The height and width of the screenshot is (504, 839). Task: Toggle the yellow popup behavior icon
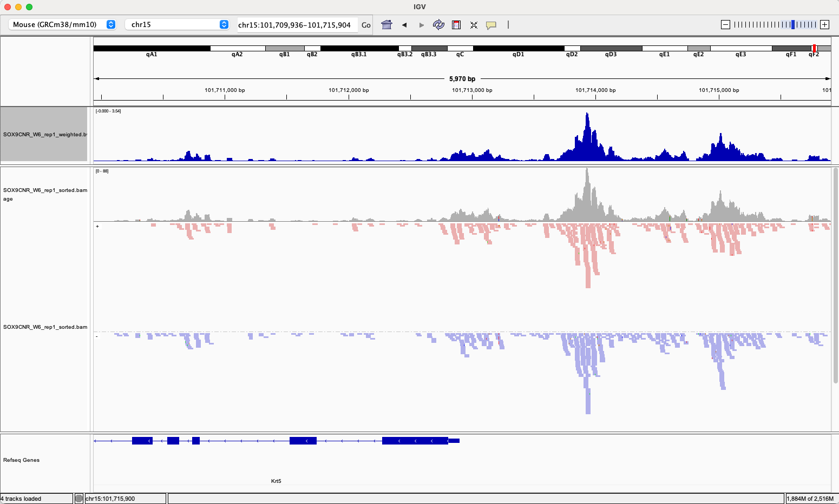(491, 25)
